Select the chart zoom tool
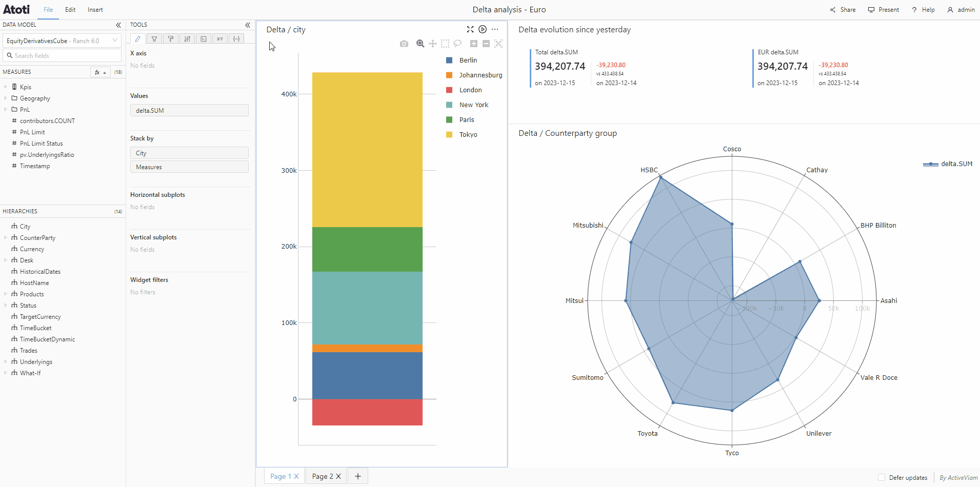The width and height of the screenshot is (980, 487). (x=421, y=44)
